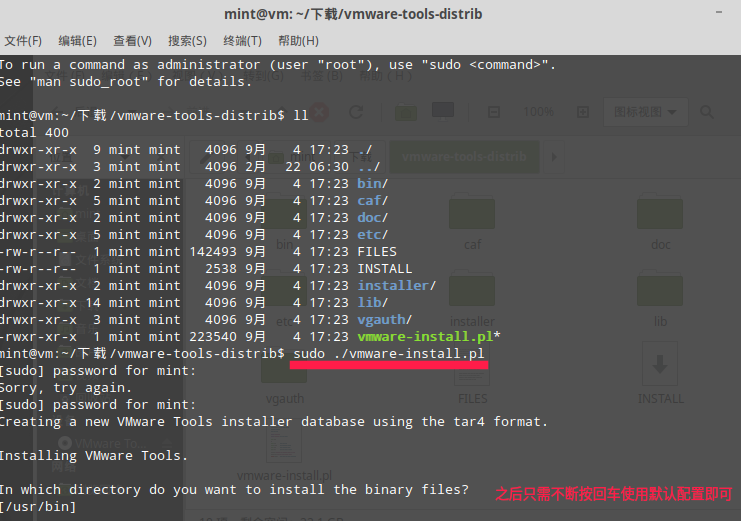Click the 'total 400' line

(x=34, y=132)
